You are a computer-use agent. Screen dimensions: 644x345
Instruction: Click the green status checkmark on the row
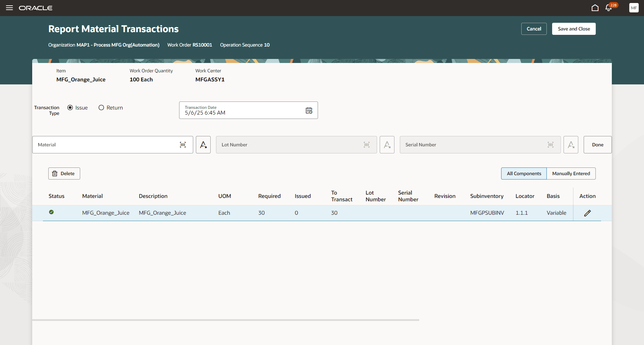pyautogui.click(x=51, y=212)
